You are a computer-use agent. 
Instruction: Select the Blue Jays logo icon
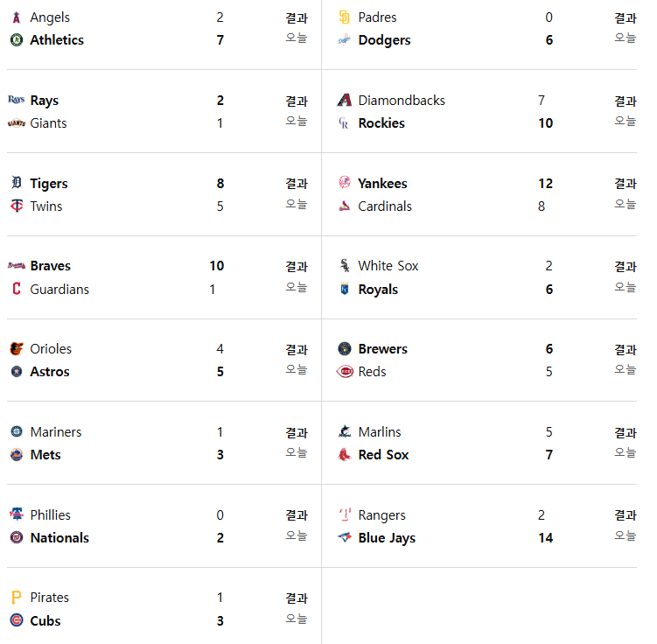pos(345,537)
